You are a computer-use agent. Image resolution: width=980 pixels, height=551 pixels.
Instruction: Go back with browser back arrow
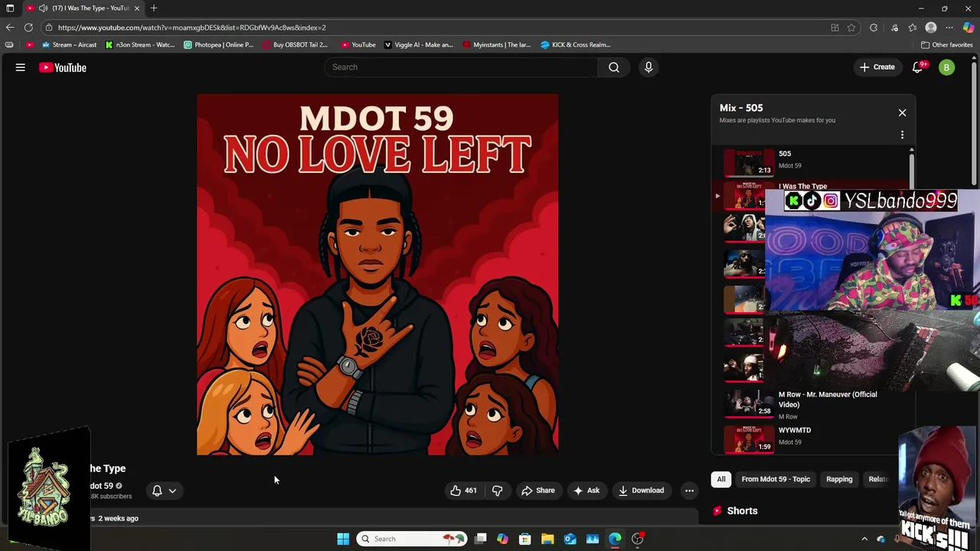click(10, 28)
